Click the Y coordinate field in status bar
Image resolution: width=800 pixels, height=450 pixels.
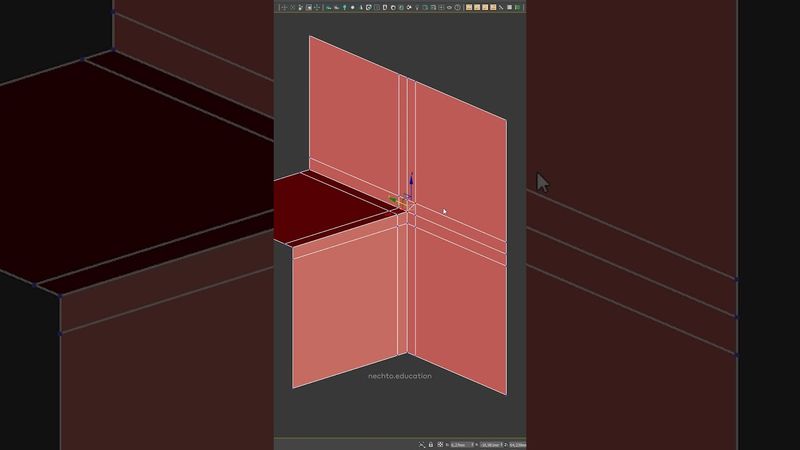[492, 444]
